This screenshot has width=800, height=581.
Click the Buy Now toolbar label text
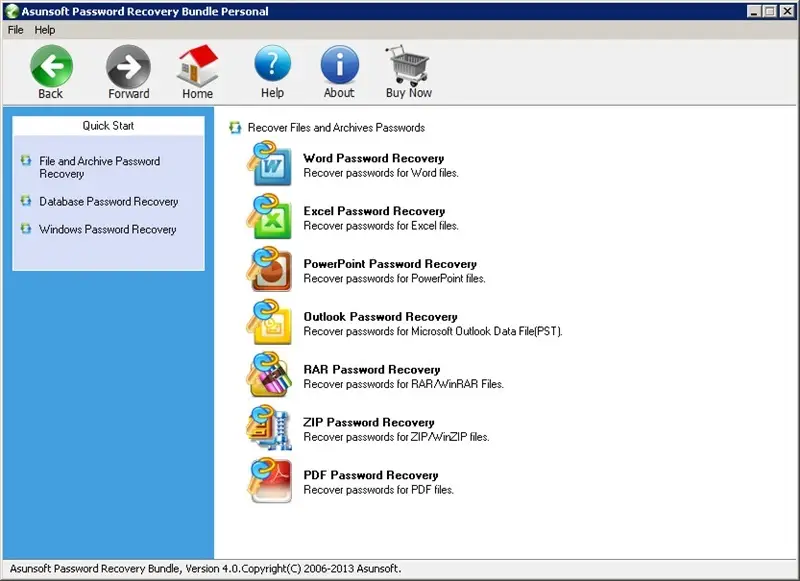(409, 93)
